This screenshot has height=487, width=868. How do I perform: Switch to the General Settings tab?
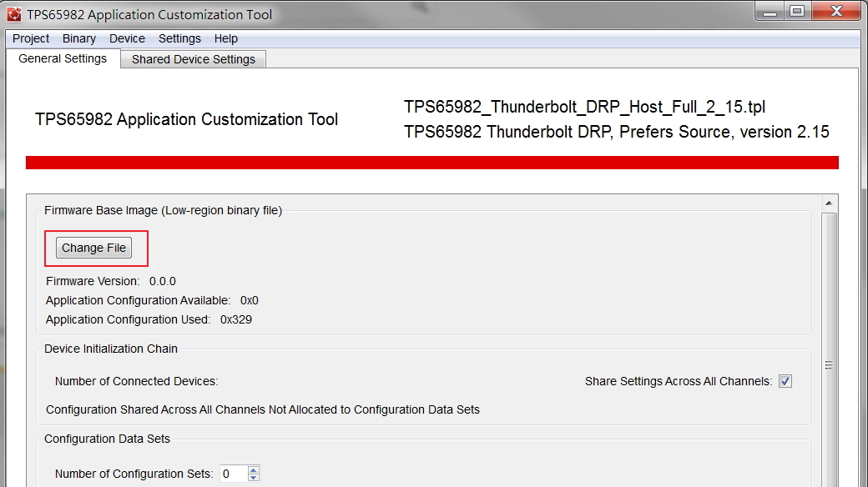click(x=63, y=58)
